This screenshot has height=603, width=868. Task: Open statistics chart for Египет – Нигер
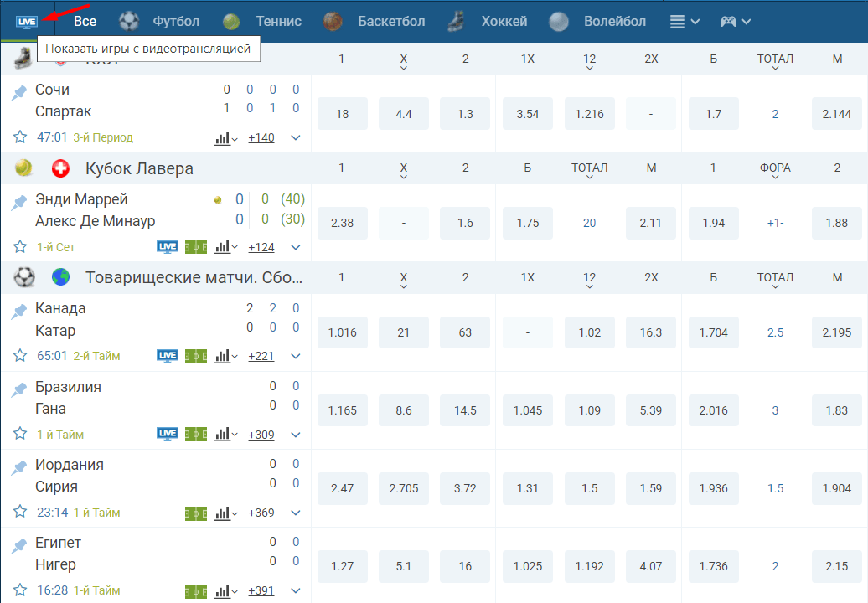coord(225,590)
